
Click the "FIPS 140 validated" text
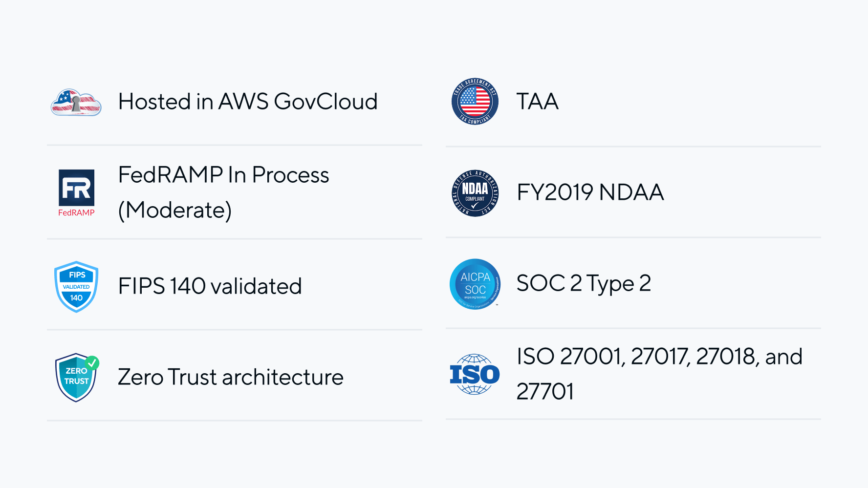coord(210,286)
